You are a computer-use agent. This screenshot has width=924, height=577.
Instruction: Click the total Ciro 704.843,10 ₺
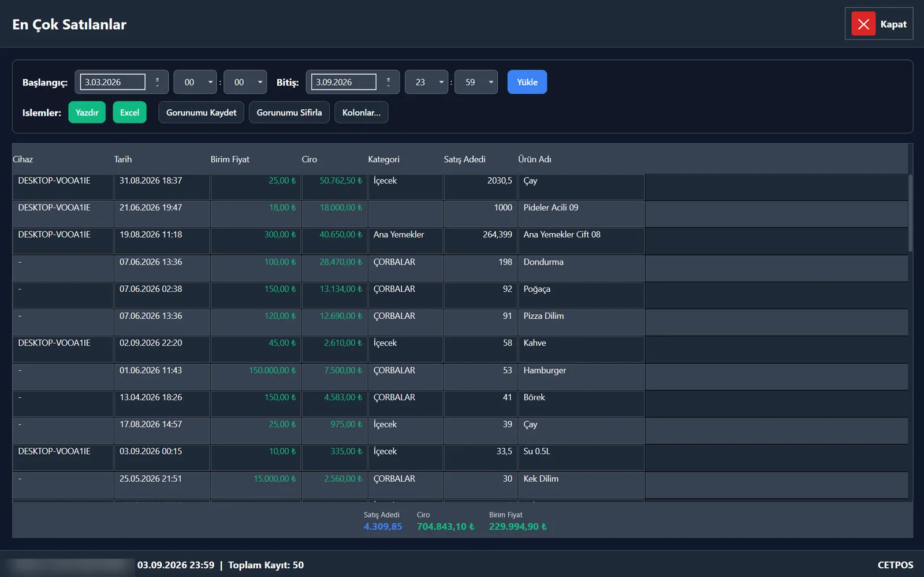pos(445,527)
